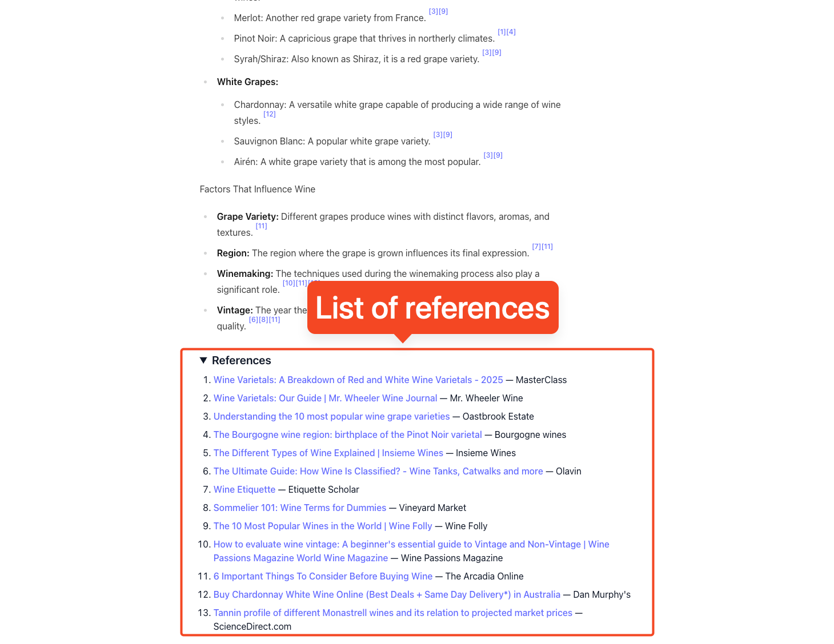Click citation [3] after the Syrah/Shiraz line
This screenshot has height=644, width=834.
click(487, 53)
